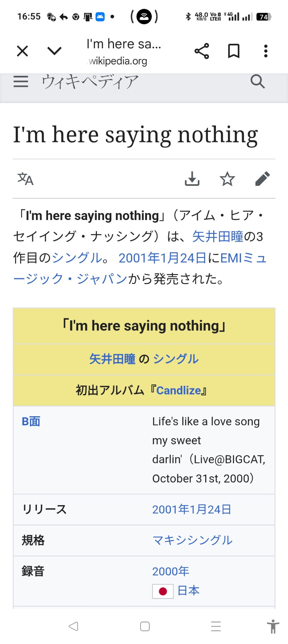Tap the share icon in toolbar
This screenshot has width=288, height=644.
pyautogui.click(x=201, y=51)
